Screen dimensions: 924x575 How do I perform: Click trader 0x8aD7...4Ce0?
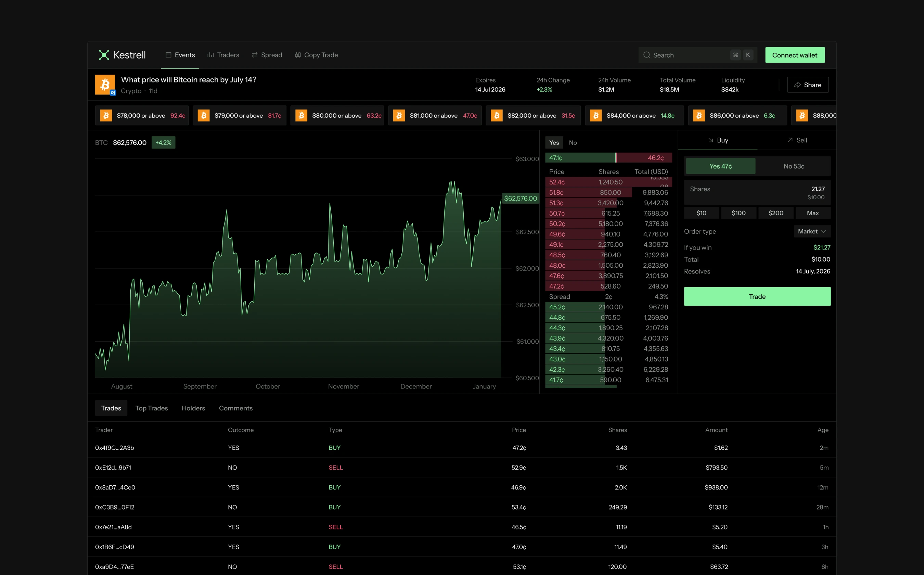pos(115,487)
